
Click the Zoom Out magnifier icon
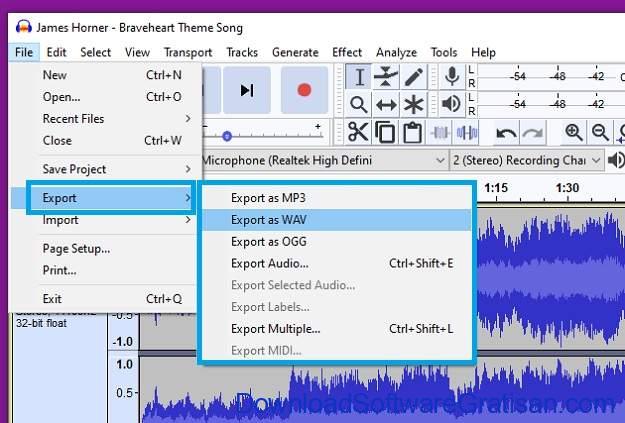click(600, 132)
